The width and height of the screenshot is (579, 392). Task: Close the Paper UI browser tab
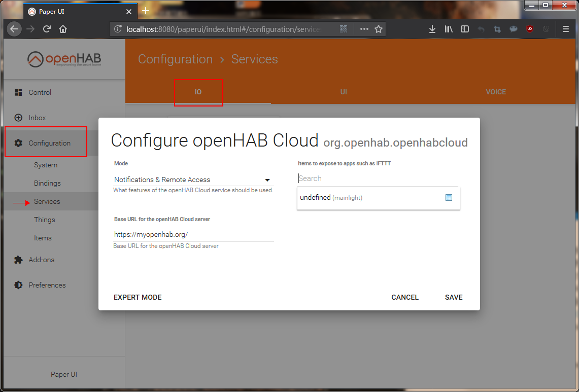click(x=129, y=12)
